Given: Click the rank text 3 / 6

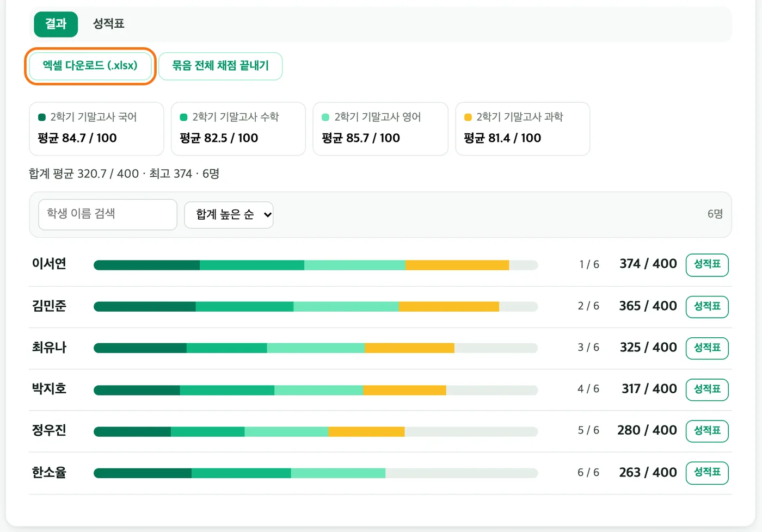Looking at the screenshot, I should [x=588, y=348].
